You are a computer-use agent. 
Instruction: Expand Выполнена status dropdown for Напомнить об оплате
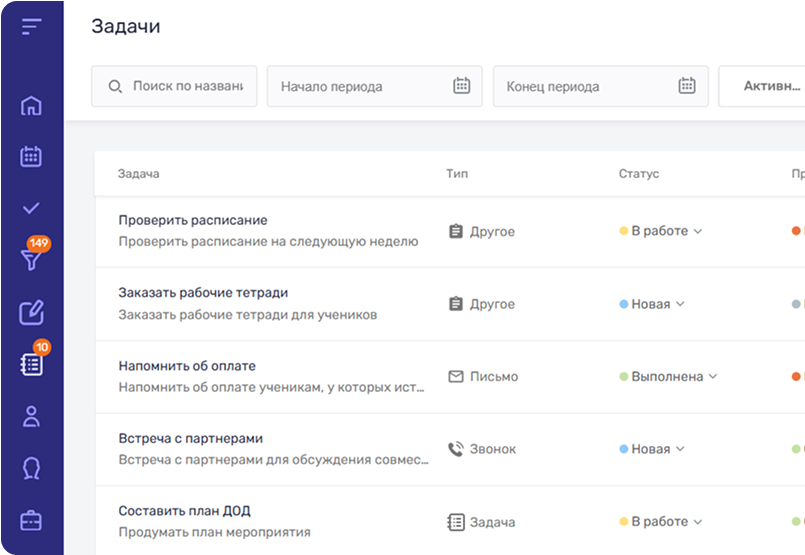tap(669, 377)
